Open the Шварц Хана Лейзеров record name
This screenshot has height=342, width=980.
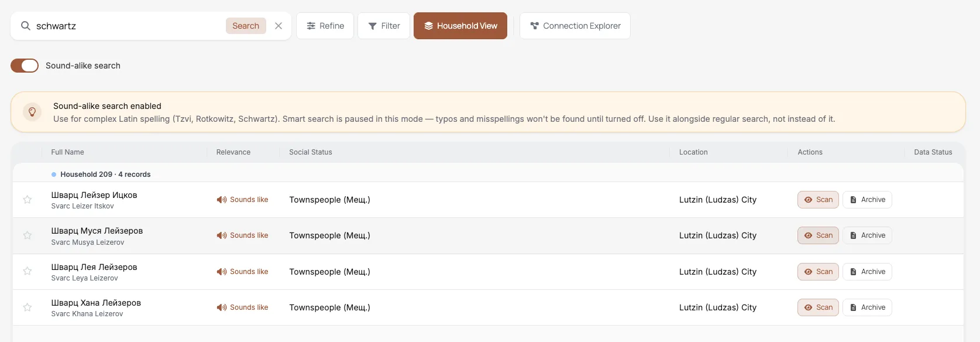coord(96,303)
